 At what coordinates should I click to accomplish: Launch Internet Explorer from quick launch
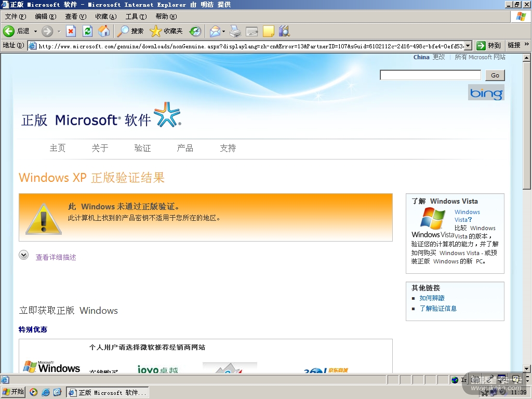pyautogui.click(x=46, y=392)
